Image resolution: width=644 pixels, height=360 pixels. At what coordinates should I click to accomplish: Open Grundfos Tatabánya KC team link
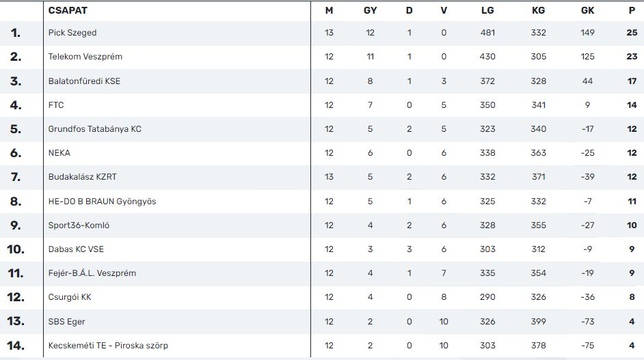click(x=95, y=129)
